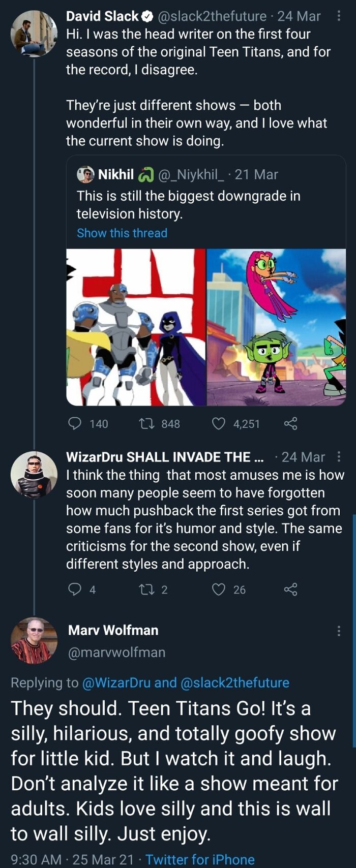Reply to WizarDru's tweet
The height and width of the screenshot is (868, 356).
click(75, 589)
